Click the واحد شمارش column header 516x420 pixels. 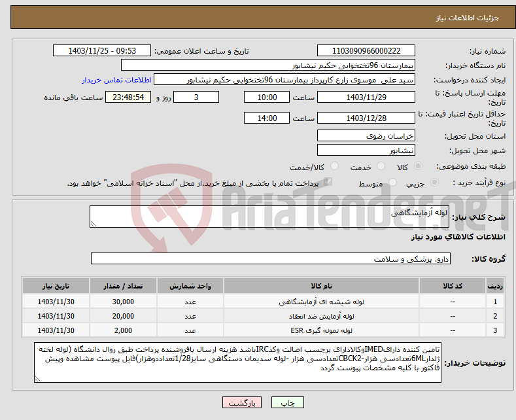(190, 286)
